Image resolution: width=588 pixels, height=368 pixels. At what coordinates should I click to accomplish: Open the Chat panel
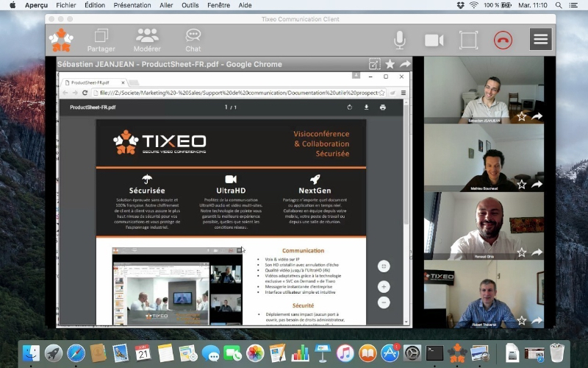pyautogui.click(x=193, y=40)
